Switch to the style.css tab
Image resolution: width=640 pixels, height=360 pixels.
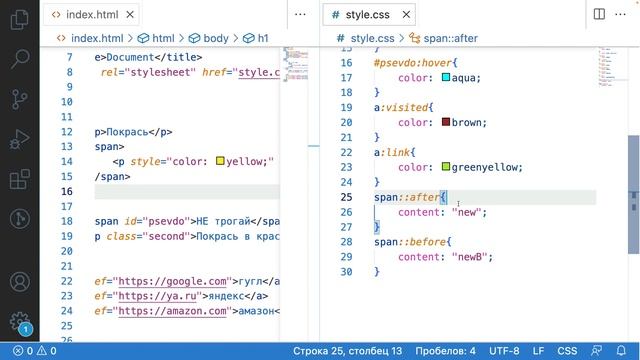tap(367, 15)
